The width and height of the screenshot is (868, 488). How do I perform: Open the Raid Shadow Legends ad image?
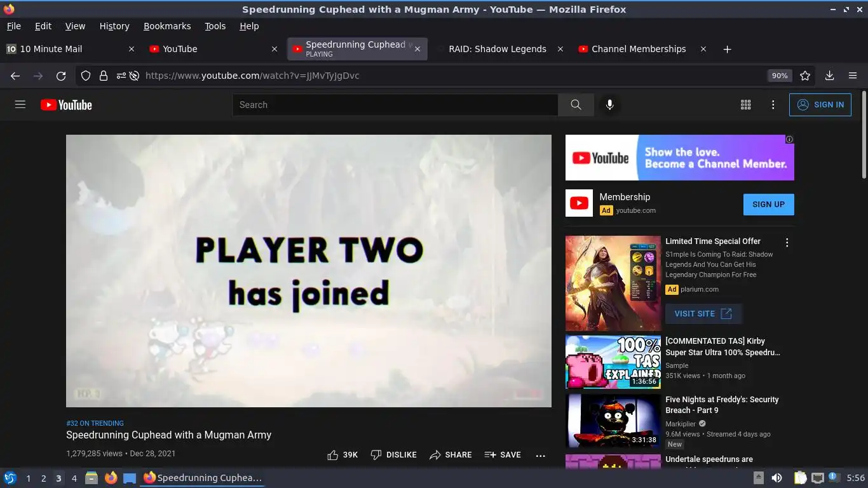[x=613, y=283]
